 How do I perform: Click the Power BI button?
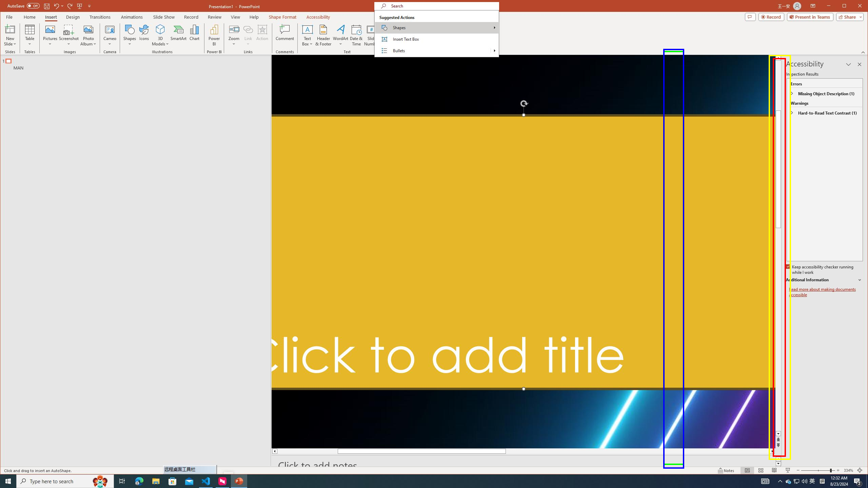click(x=214, y=35)
